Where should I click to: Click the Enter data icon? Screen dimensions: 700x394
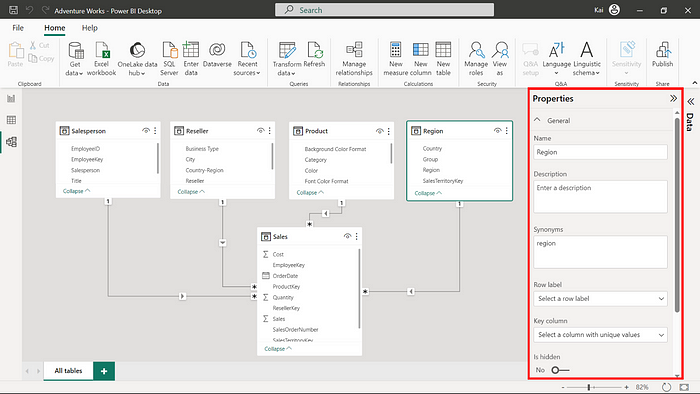pyautogui.click(x=191, y=50)
